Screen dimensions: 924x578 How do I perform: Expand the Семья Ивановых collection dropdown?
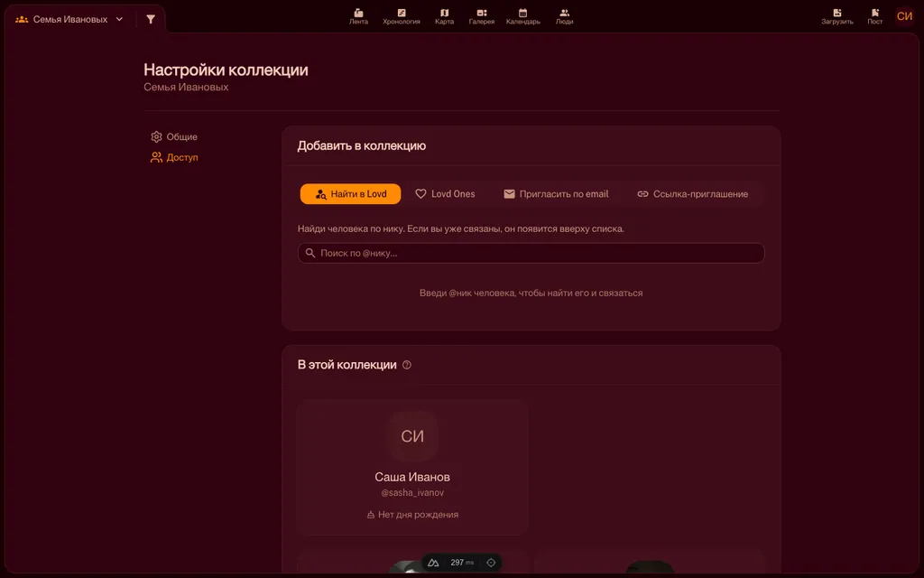coord(69,20)
